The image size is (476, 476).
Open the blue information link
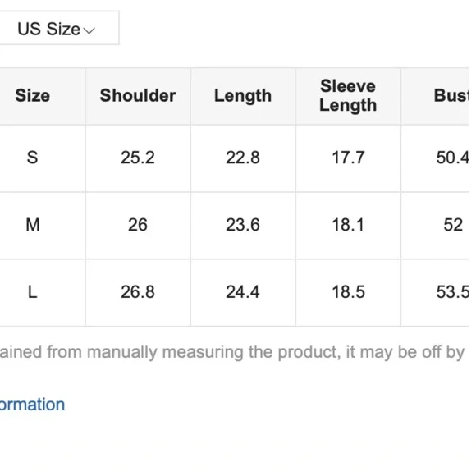pos(32,405)
